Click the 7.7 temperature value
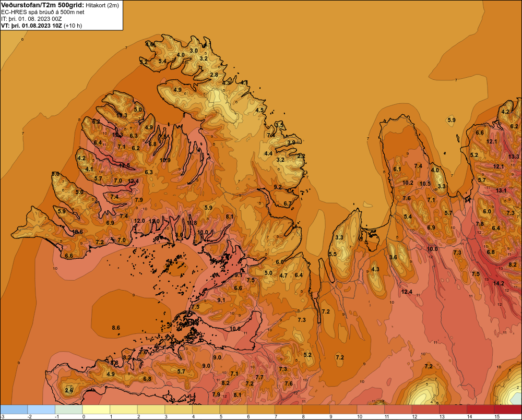Image resolution: width=522 pixels, height=420 pixels. (x=259, y=377)
